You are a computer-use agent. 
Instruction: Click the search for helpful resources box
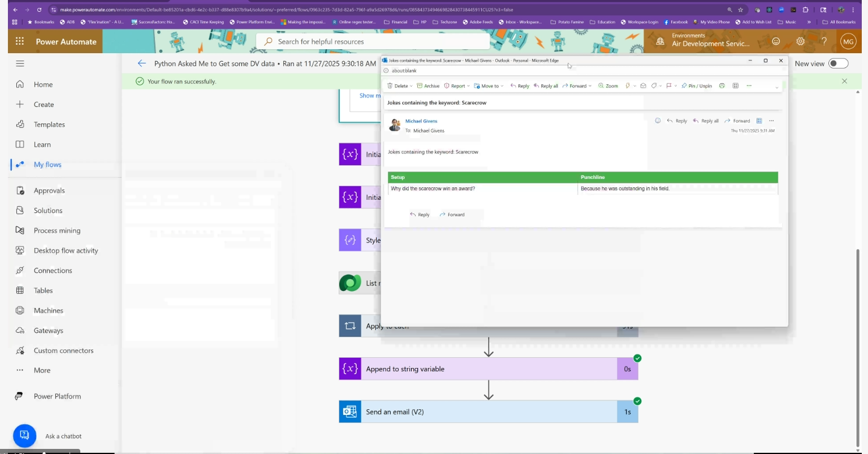click(373, 41)
